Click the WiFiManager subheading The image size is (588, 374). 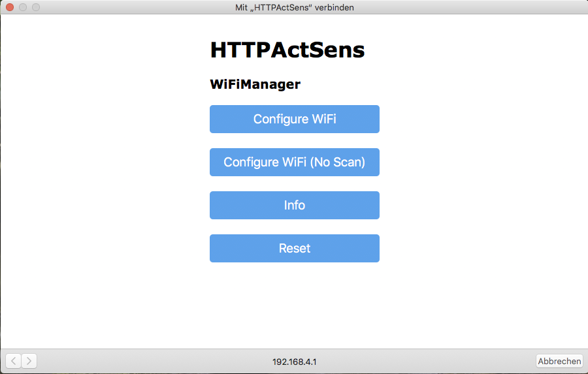(255, 84)
